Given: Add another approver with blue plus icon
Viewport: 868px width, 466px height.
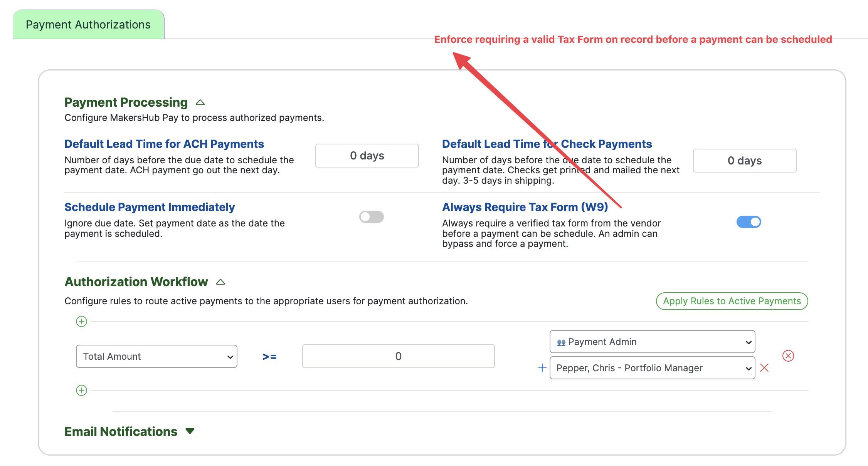Looking at the screenshot, I should click(x=542, y=368).
